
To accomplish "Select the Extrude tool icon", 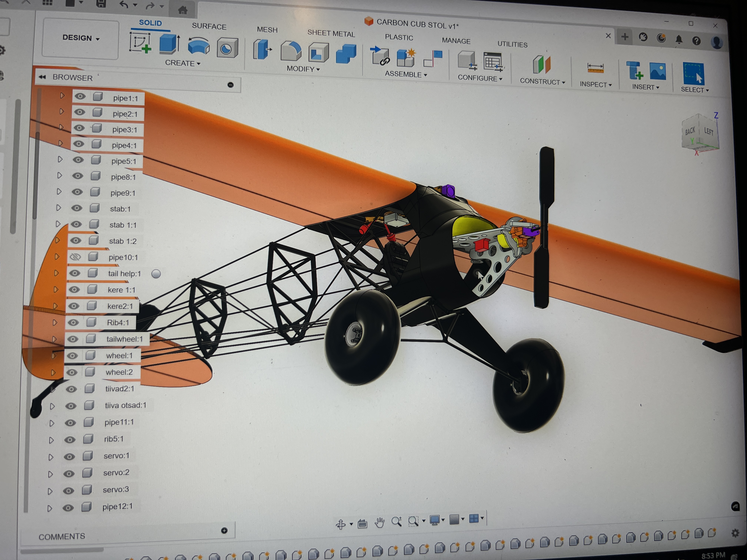I will pyautogui.click(x=170, y=44).
